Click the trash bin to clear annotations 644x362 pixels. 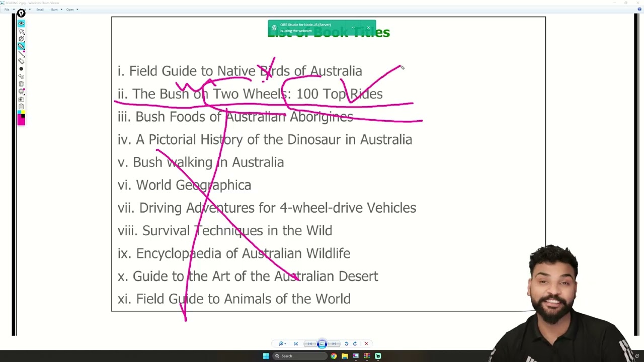21,83
